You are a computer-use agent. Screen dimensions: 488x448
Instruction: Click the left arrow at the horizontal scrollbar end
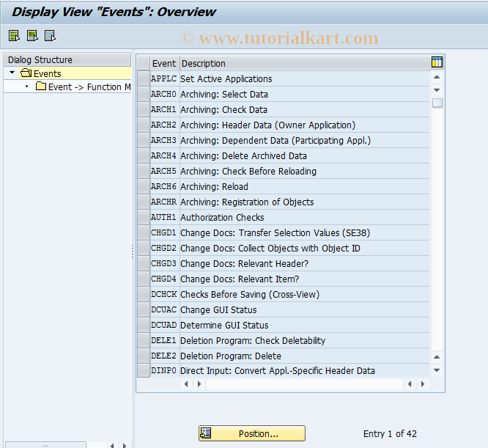[x=410, y=384]
